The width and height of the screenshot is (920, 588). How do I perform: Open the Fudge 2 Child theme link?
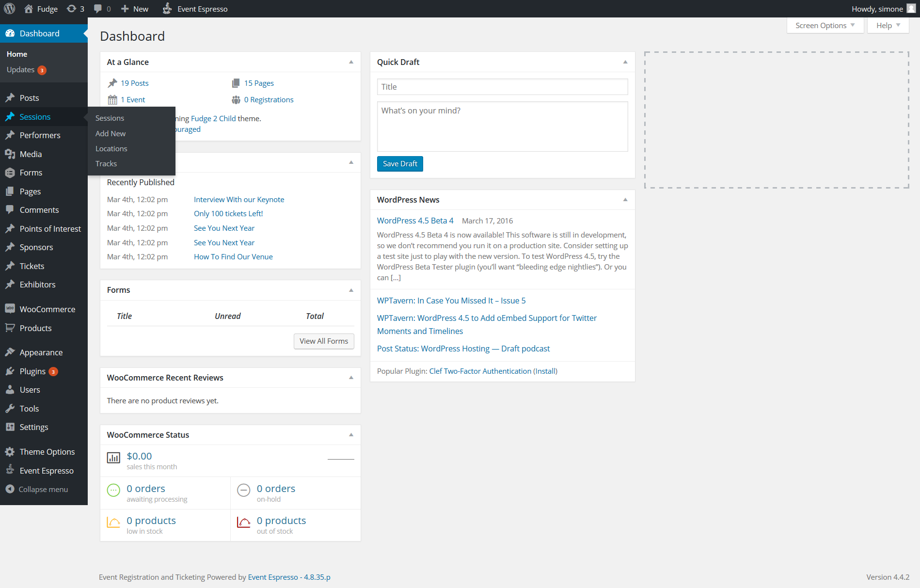point(213,118)
